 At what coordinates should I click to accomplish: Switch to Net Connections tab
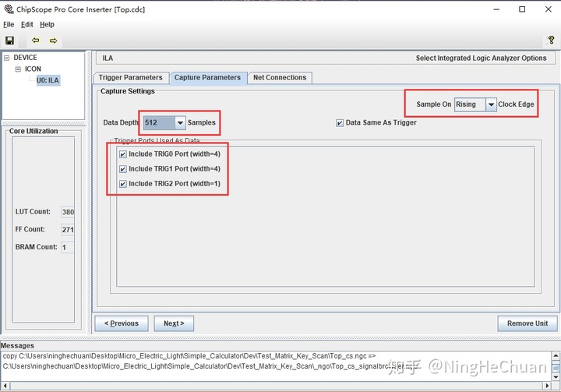pyautogui.click(x=280, y=78)
